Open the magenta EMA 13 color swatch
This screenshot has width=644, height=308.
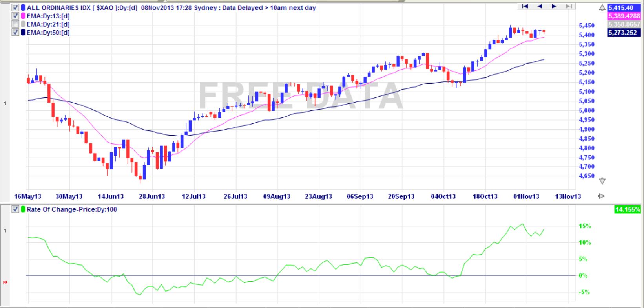coord(23,16)
